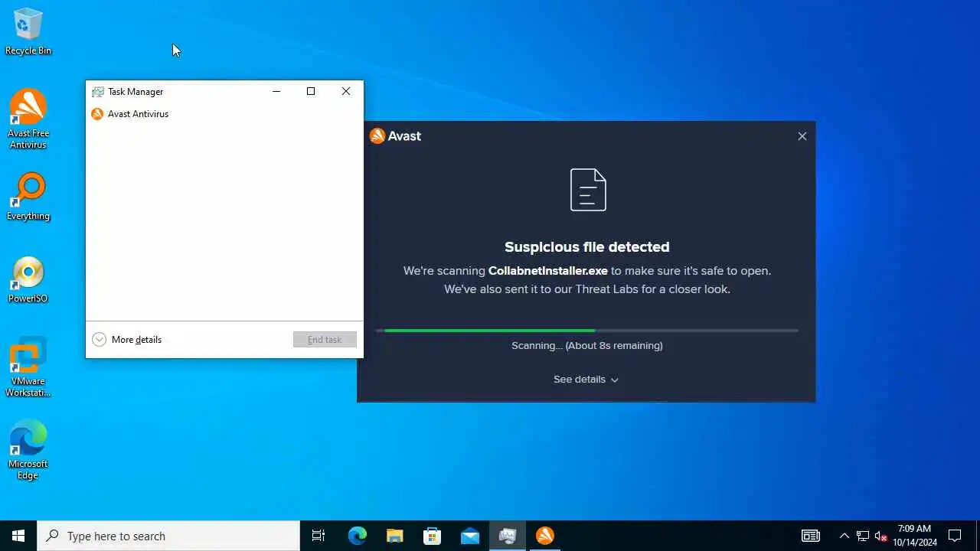
Task: Close the Task Manager window
Action: pos(346,92)
